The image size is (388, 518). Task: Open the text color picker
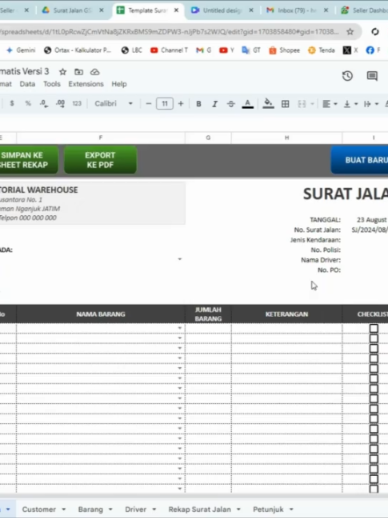tap(247, 104)
